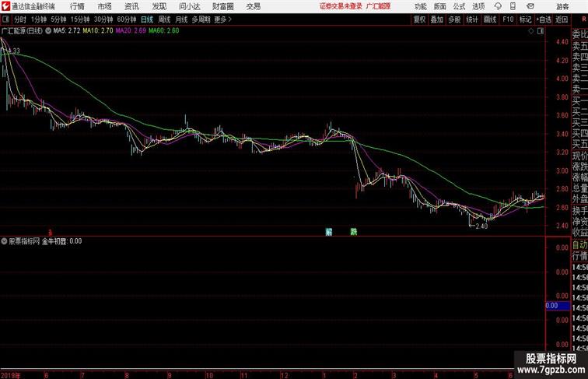Viewport: 588px width, 379px height.
Task: Click the red R icon at far right
Action: click(x=584, y=19)
